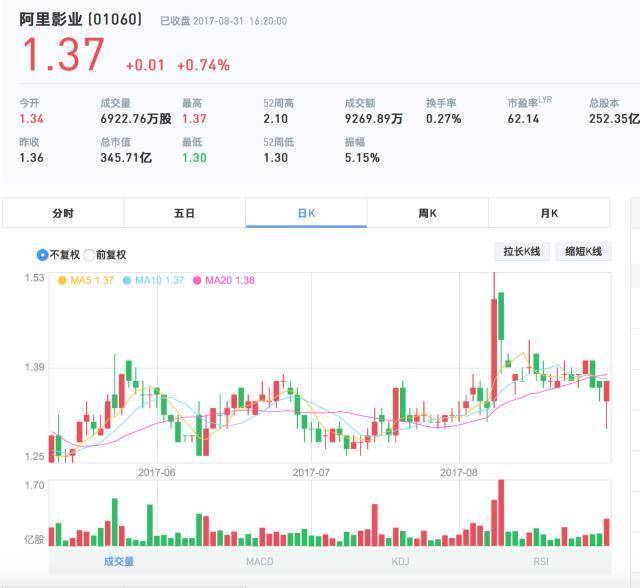
Task: Click the 昨收 value 1.36
Action: click(31, 158)
